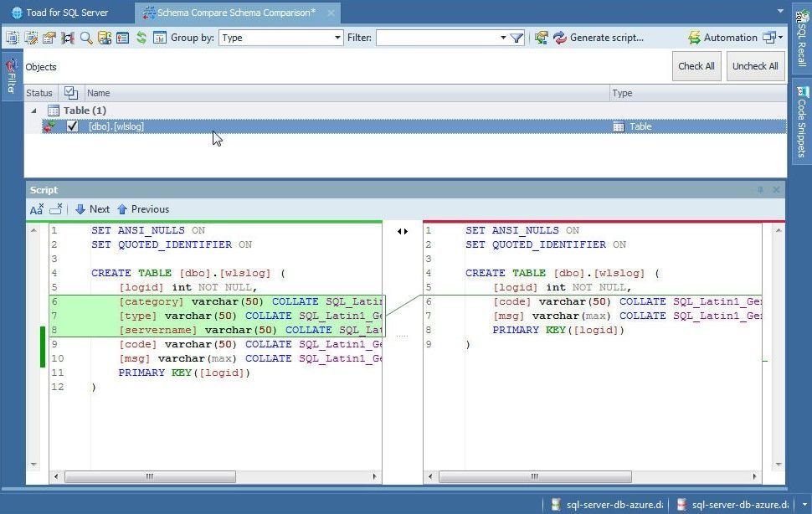
Task: Close the Schema Comparison tab
Action: click(331, 13)
